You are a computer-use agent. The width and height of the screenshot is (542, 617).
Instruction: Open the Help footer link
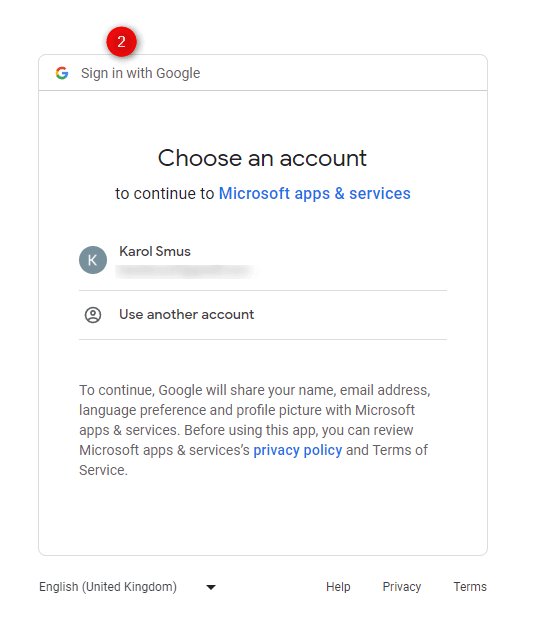pos(338,587)
